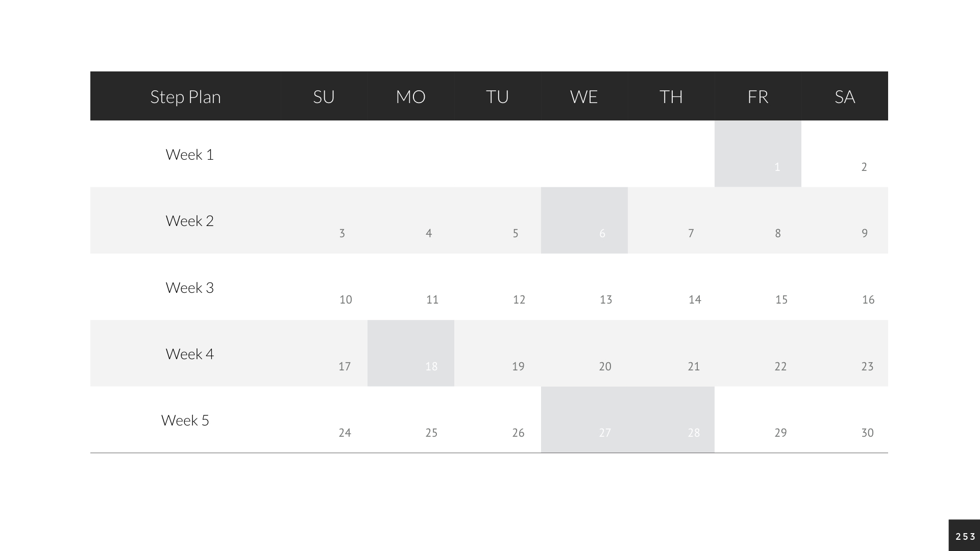This screenshot has height=551, width=980.
Task: Click the Step Plan header cell
Action: 185,96
